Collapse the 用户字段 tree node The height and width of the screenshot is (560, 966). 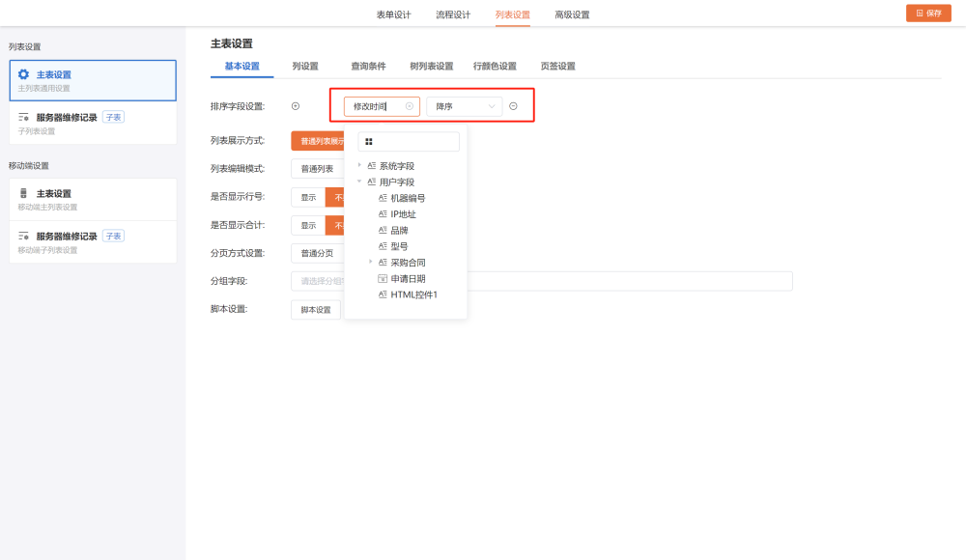(360, 182)
